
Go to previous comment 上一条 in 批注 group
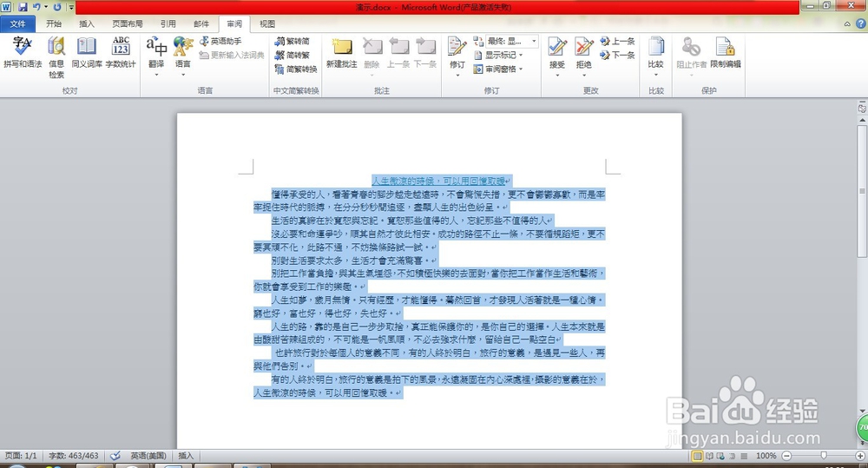click(x=398, y=53)
